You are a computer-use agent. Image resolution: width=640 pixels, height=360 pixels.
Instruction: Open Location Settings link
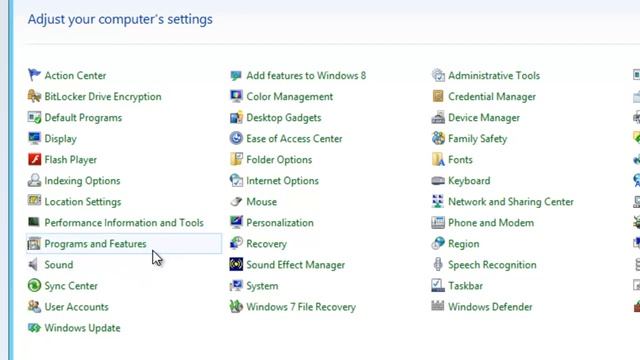tap(83, 202)
